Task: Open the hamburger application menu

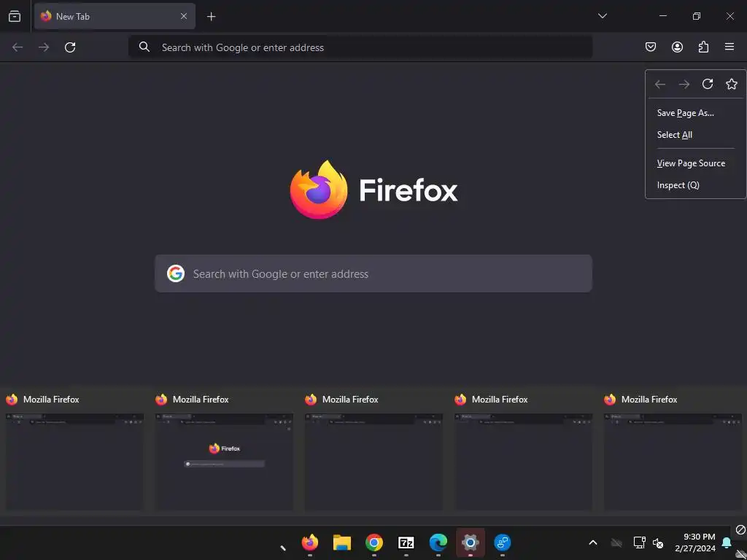Action: (x=729, y=47)
